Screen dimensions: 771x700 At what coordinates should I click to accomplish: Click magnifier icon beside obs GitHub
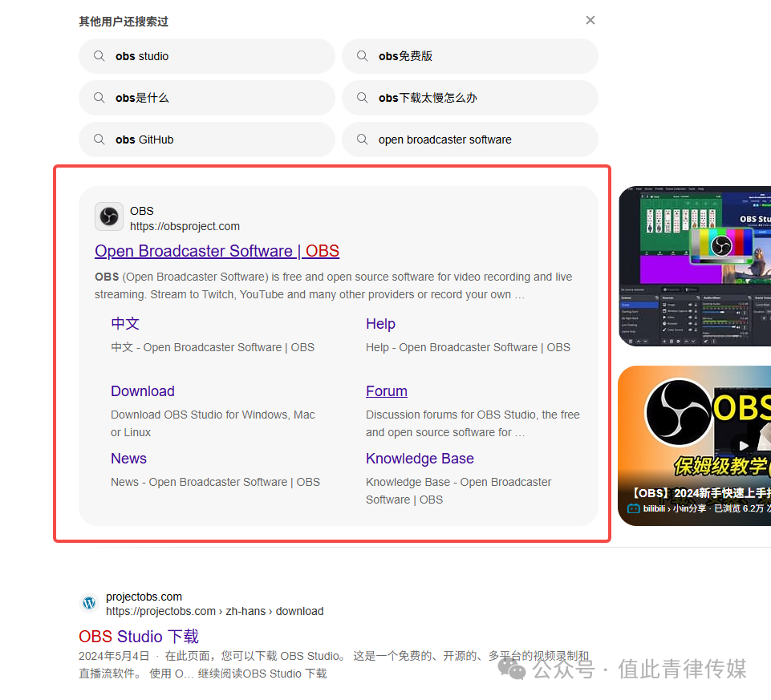point(99,140)
